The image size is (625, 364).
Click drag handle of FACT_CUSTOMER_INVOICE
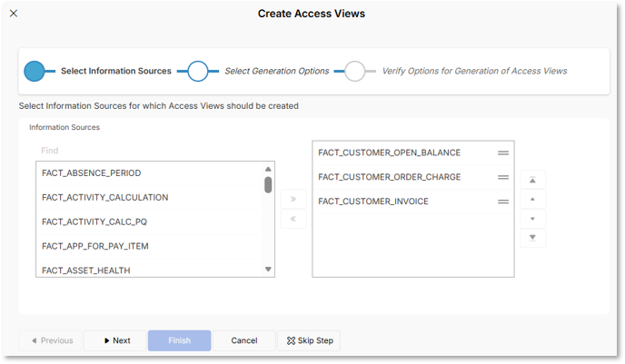(x=503, y=202)
